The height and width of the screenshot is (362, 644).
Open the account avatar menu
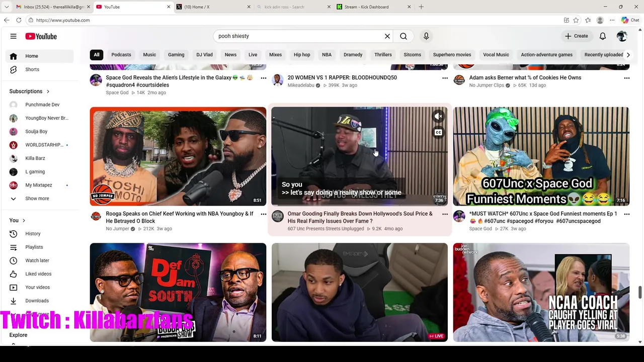[x=622, y=36]
